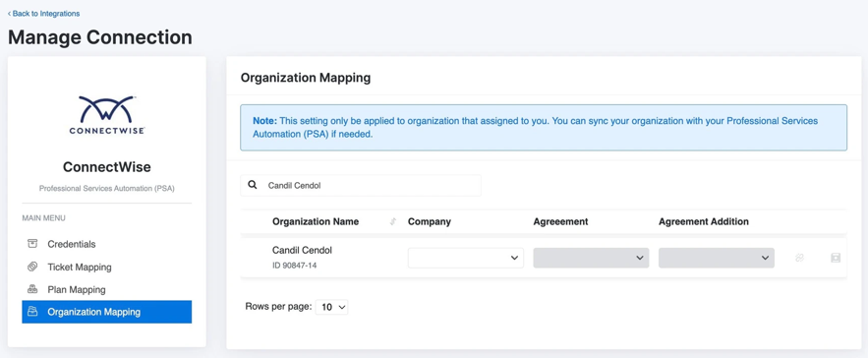Viewport: 868px width, 358px height.
Task: Click Professional Services Automation (PSA) subtitle
Action: 107,189
